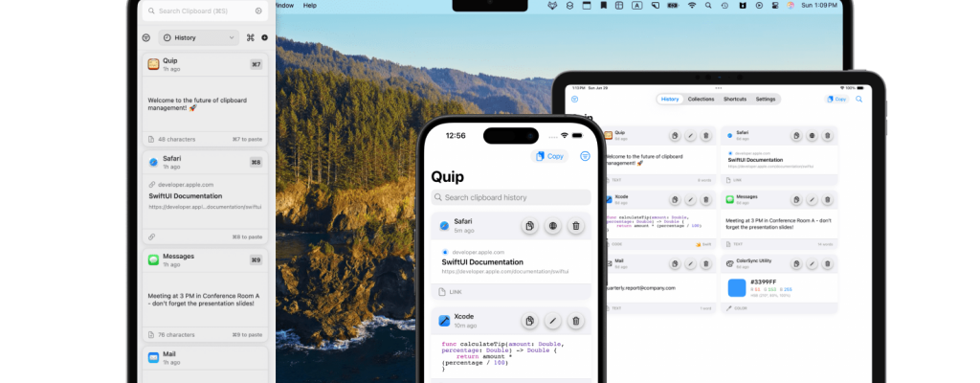Click the magnifier search icon in the iPad toolbar
Viewport: 980px width, 383px height.
858,99
